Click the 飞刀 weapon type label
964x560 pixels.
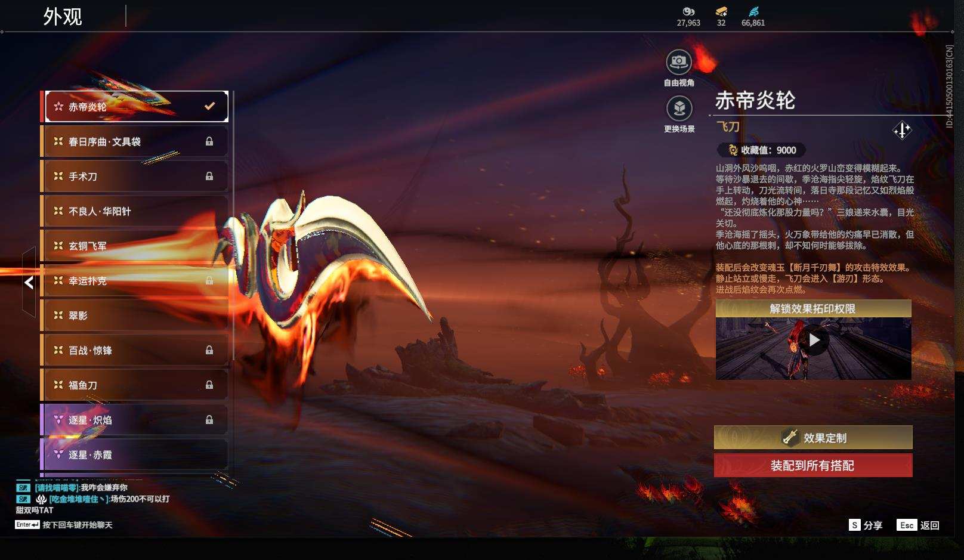pos(728,126)
